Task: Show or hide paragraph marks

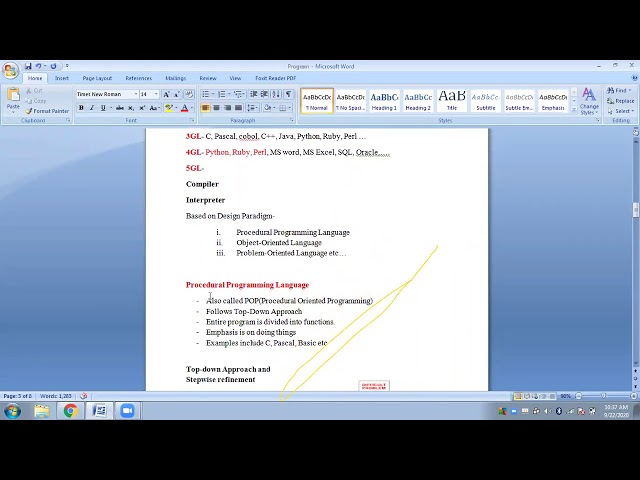Action: coord(289,95)
